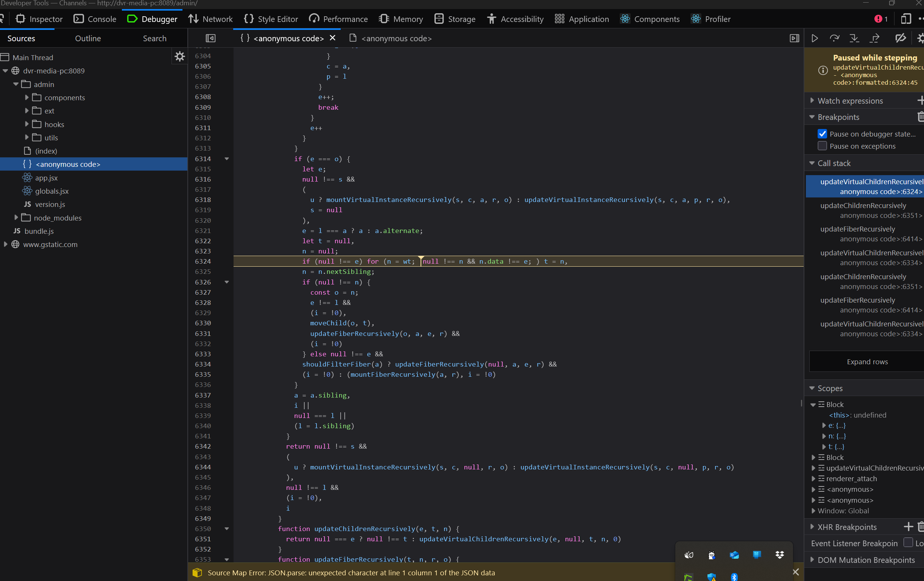Expand Watch expressions section
Viewport: 924px width, 581px height.
850,101
